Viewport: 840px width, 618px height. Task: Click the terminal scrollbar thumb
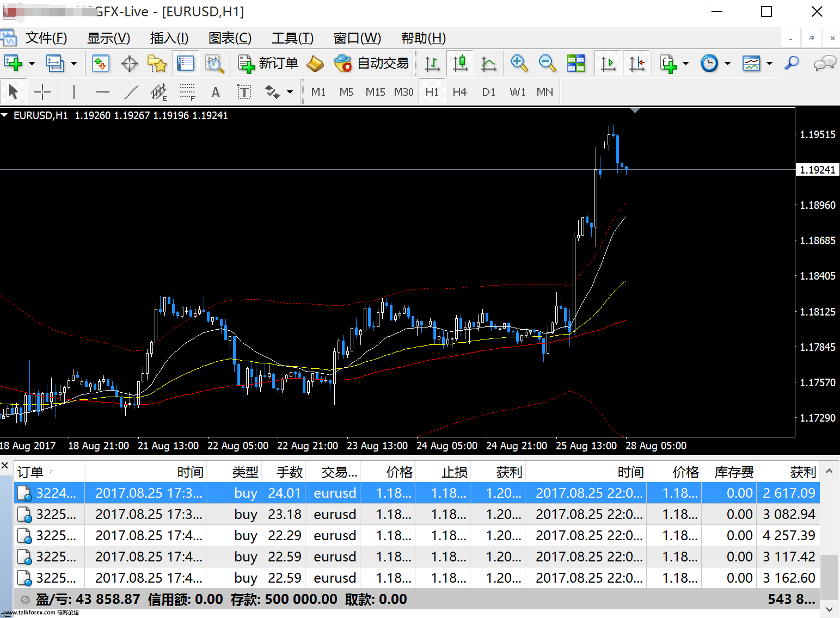[829, 577]
